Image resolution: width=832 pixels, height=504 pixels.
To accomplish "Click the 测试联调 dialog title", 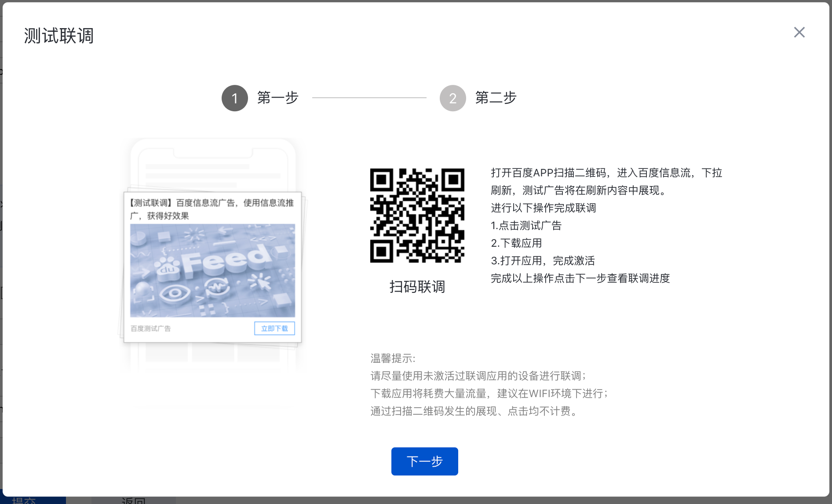I will coord(58,36).
